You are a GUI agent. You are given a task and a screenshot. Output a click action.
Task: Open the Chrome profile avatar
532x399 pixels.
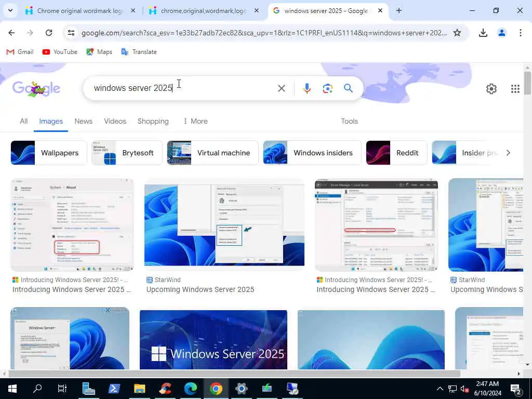[501, 33]
